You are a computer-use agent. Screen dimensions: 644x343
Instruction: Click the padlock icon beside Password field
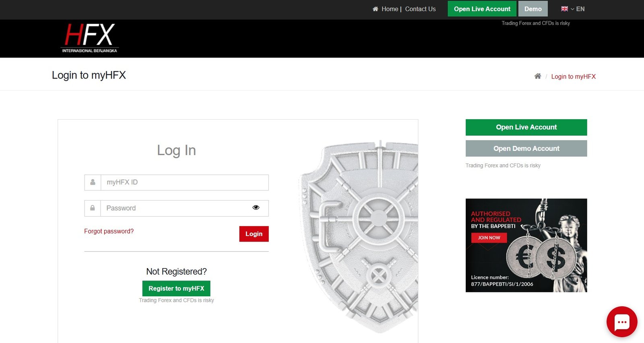tap(93, 208)
